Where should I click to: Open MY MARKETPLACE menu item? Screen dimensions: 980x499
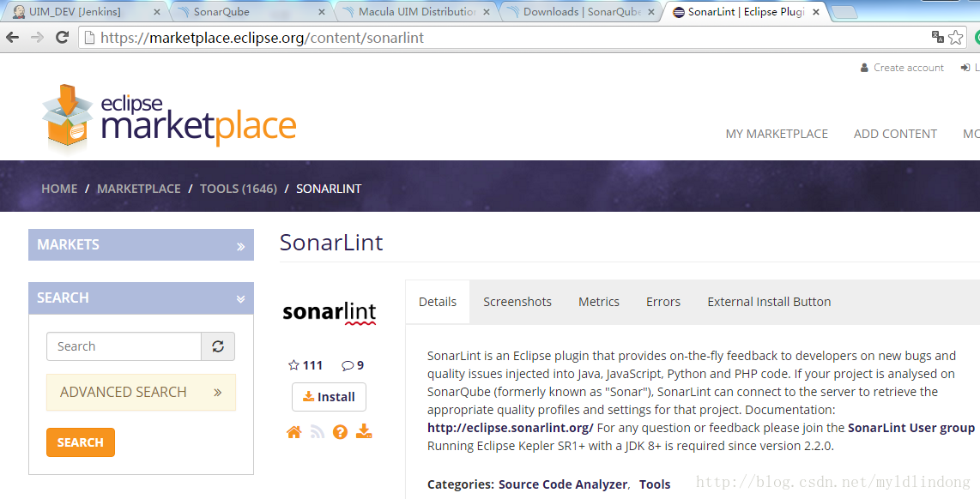(777, 134)
